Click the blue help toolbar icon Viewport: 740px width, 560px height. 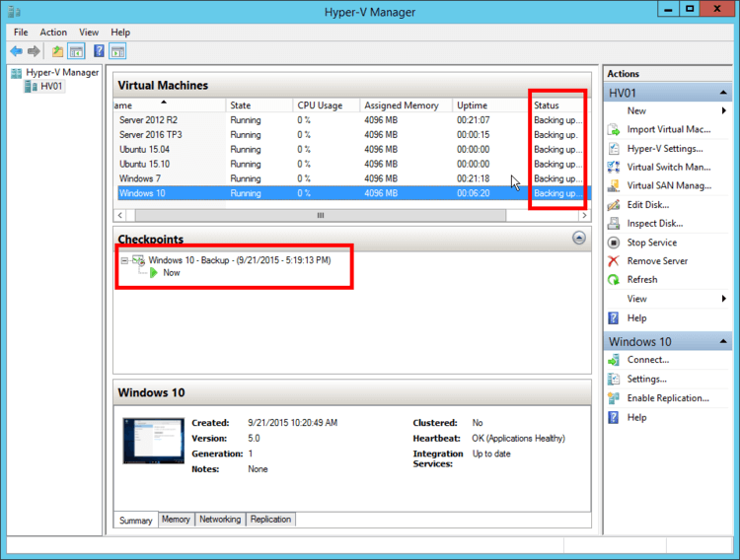click(100, 51)
